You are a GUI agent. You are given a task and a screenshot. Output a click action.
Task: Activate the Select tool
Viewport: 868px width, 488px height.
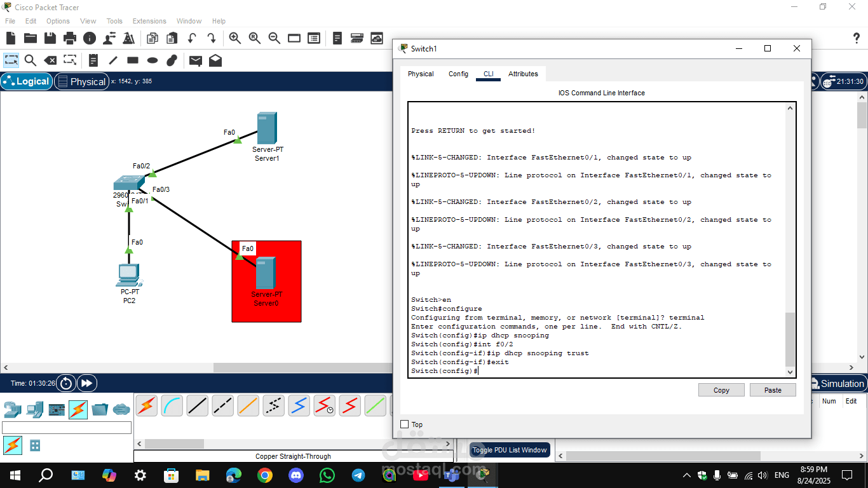point(11,60)
